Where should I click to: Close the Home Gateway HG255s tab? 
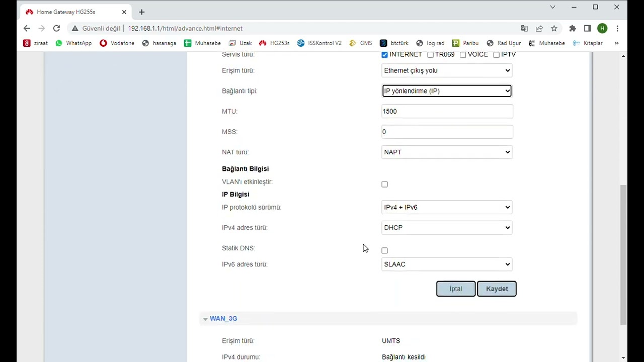(x=124, y=12)
